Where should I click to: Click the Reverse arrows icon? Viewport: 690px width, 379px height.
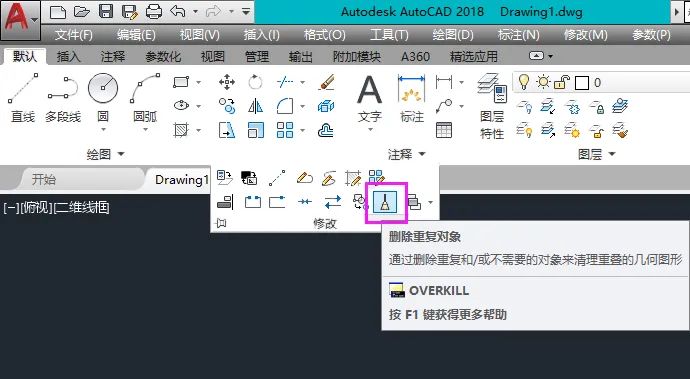pyautogui.click(x=333, y=202)
